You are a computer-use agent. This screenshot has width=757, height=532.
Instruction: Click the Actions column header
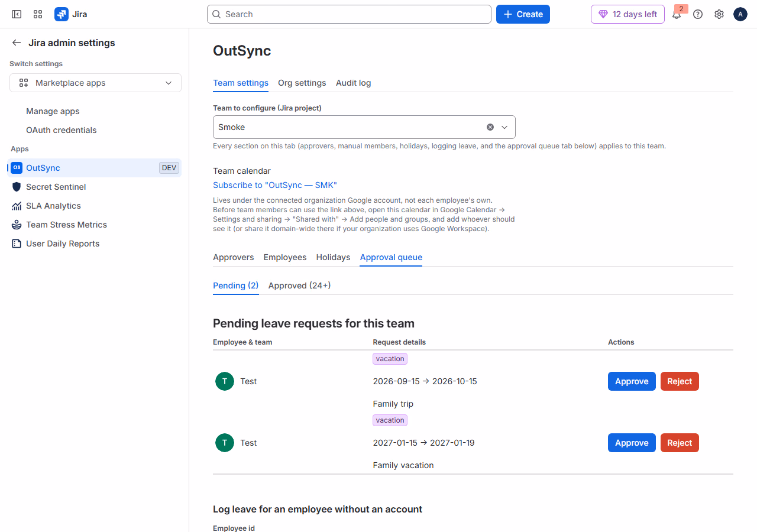(x=621, y=342)
